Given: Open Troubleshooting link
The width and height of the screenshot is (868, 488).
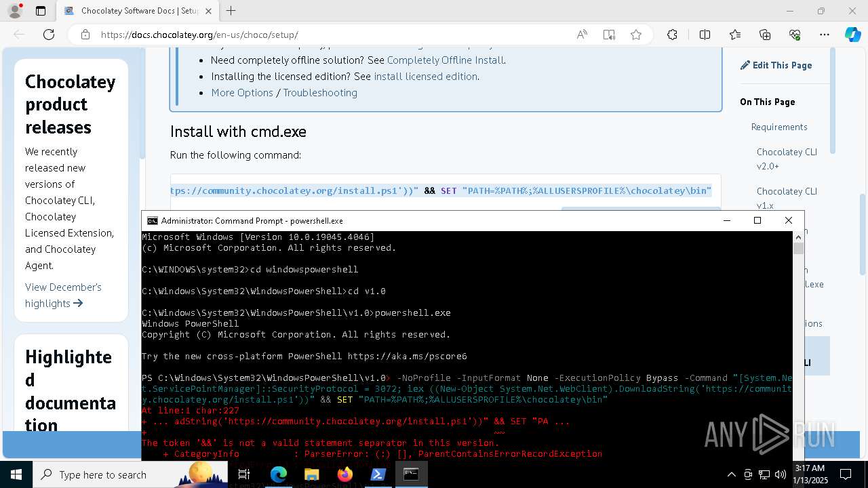Looking at the screenshot, I should click(320, 92).
